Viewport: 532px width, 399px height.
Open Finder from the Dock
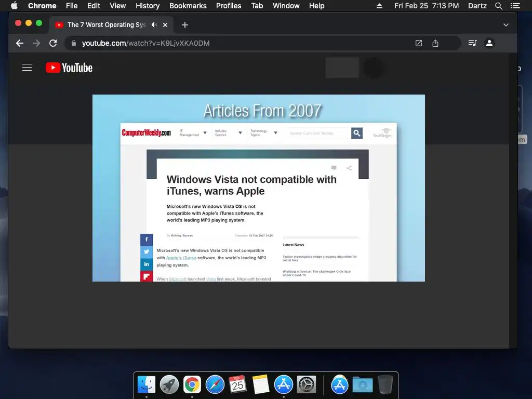[147, 384]
